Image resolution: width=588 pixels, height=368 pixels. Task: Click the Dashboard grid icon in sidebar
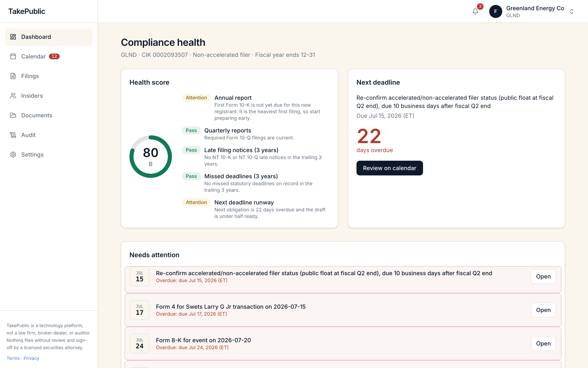point(13,37)
